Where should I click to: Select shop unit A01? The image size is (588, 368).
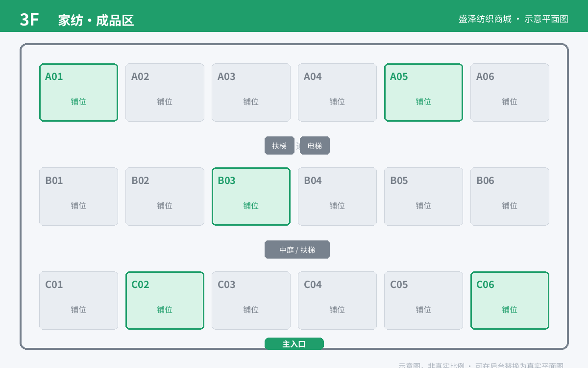point(78,92)
